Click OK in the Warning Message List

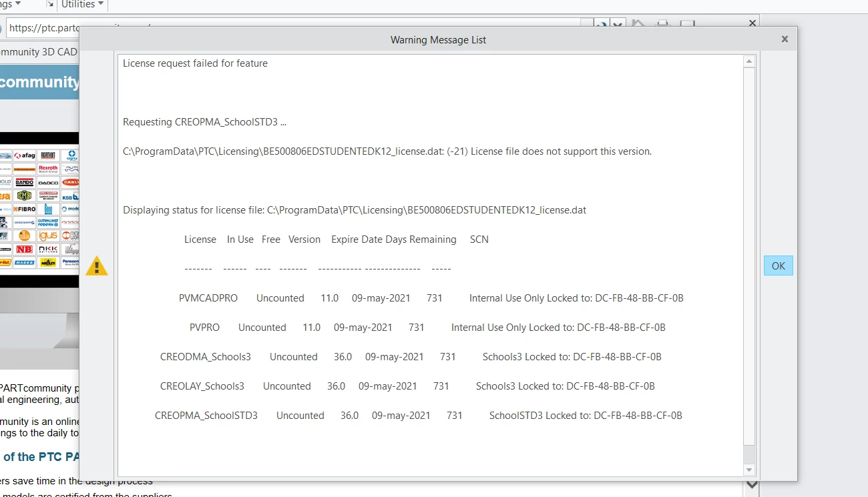pyautogui.click(x=779, y=266)
